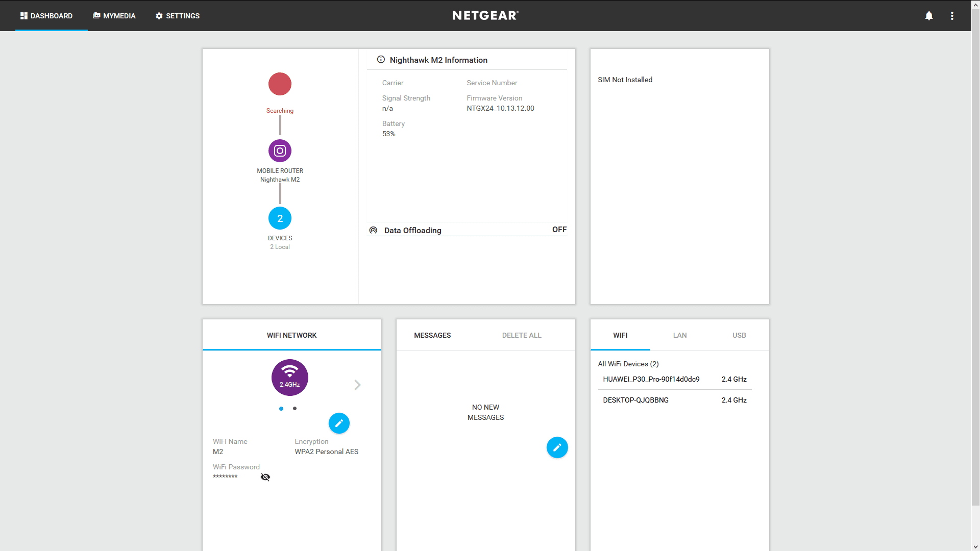
Task: Select HUAWEI_P30_Pro device entry
Action: (x=651, y=379)
